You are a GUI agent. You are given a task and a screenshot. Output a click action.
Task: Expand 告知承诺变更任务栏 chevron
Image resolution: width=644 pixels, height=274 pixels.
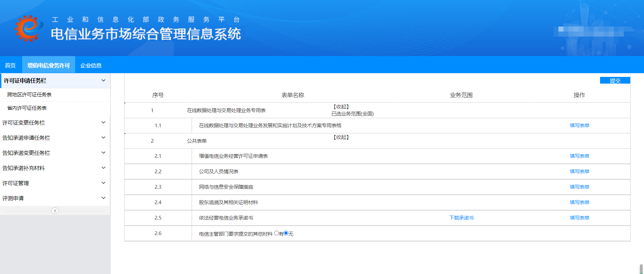click(103, 153)
